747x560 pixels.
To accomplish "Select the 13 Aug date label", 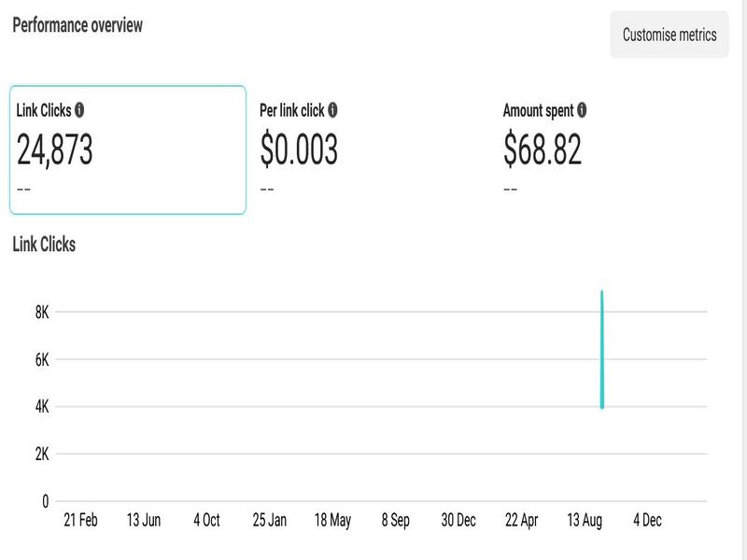I will [x=585, y=521].
